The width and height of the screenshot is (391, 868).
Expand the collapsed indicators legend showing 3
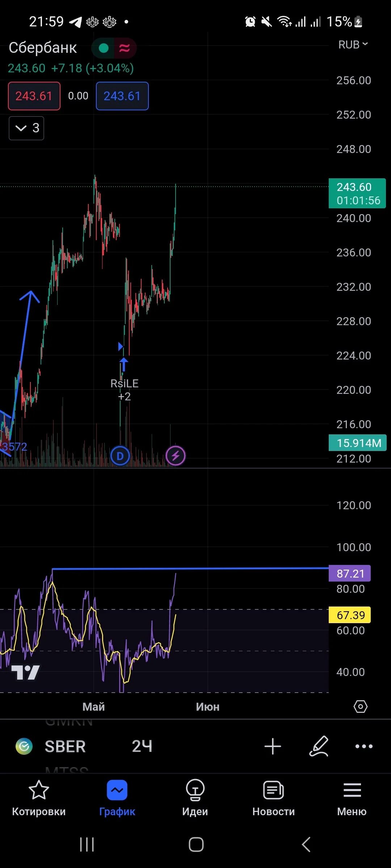(x=26, y=128)
